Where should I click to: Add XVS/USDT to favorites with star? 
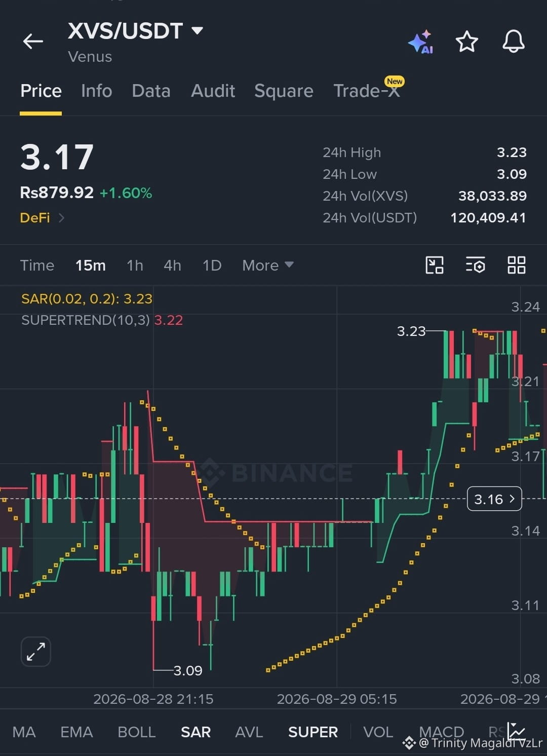click(466, 41)
